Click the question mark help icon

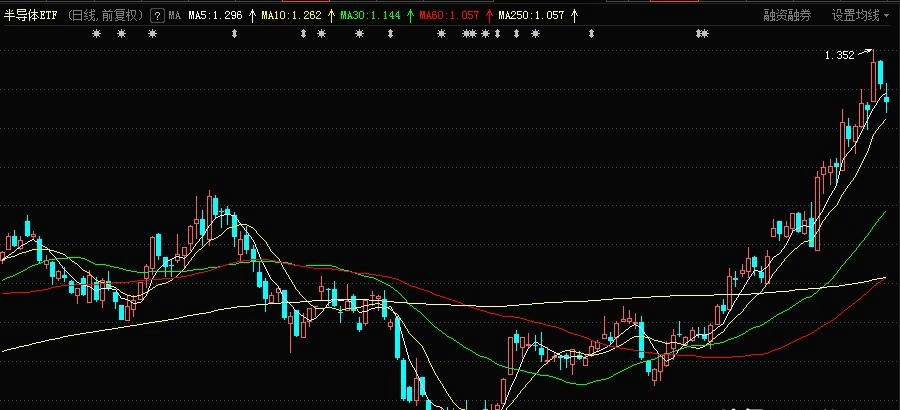[x=157, y=16]
